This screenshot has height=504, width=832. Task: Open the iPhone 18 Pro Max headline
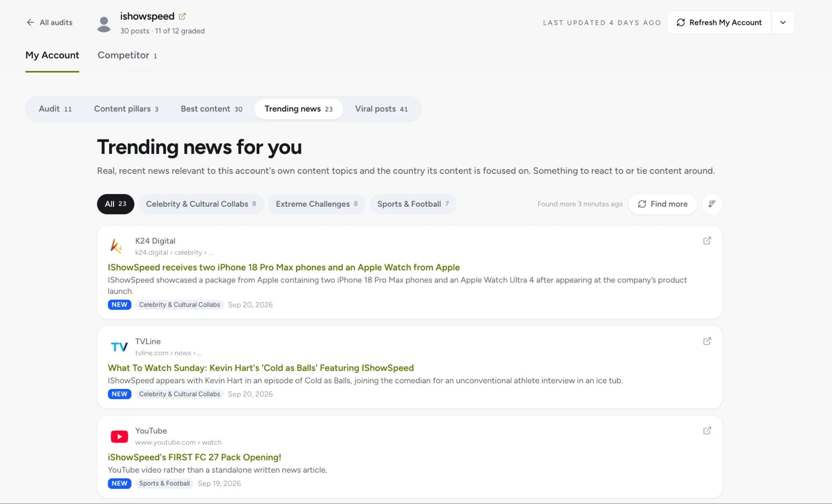(284, 267)
